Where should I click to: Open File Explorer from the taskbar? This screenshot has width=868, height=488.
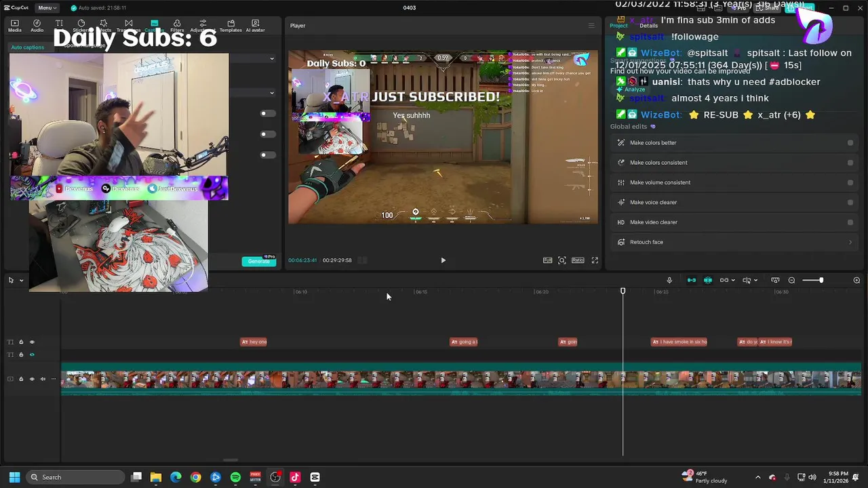click(156, 477)
